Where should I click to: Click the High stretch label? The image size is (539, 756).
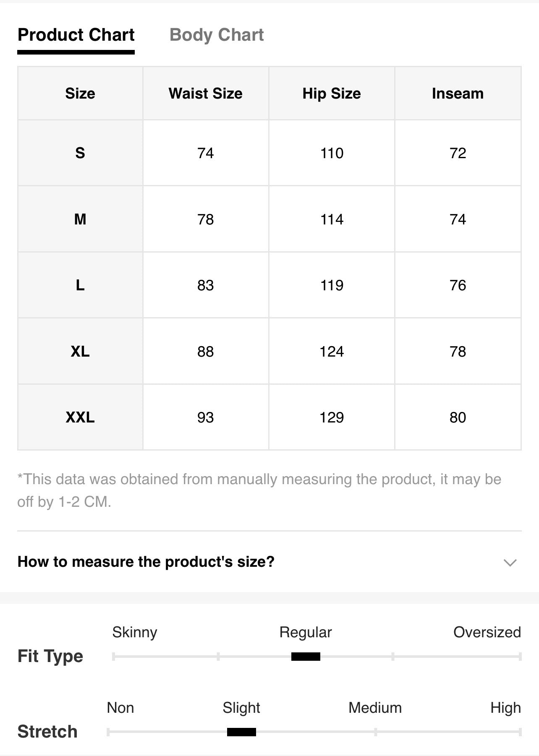click(505, 708)
